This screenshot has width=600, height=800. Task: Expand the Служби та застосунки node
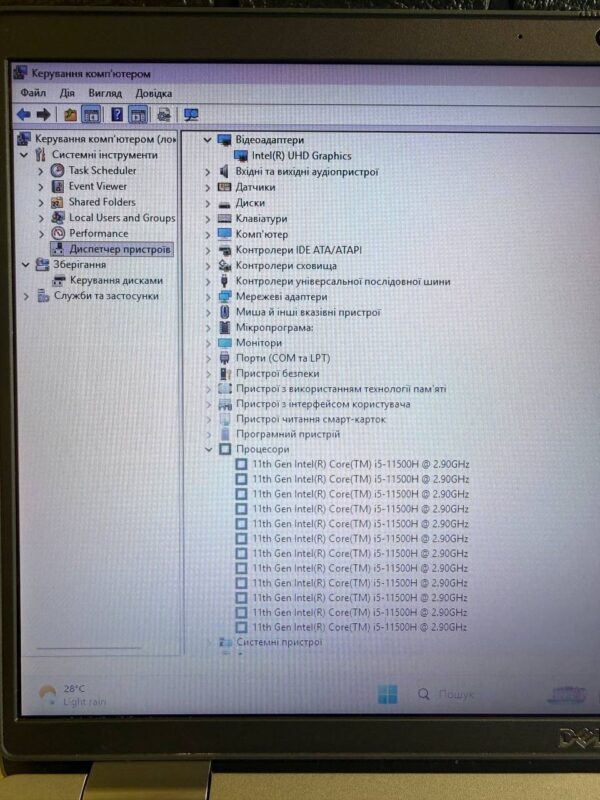coord(27,296)
